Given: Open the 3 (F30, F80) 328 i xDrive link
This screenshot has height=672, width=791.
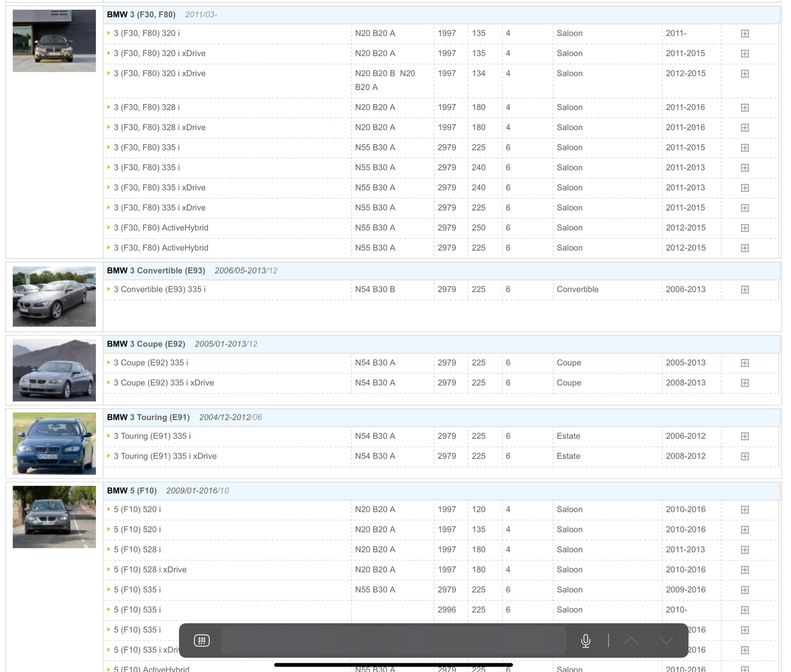Looking at the screenshot, I should pos(159,128).
